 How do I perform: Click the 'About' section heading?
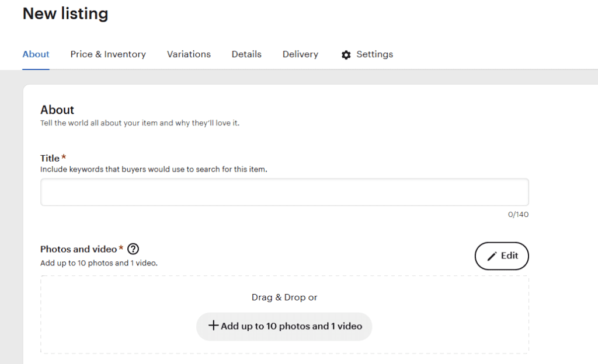pyautogui.click(x=57, y=110)
